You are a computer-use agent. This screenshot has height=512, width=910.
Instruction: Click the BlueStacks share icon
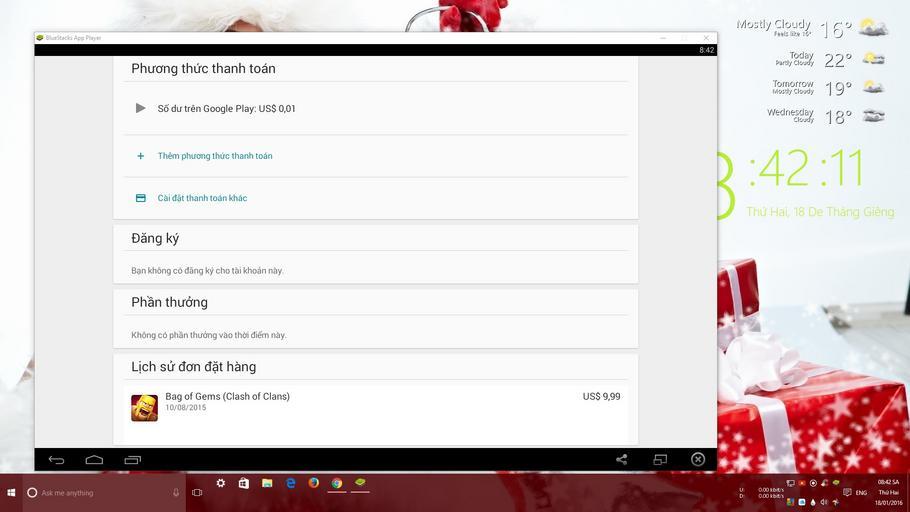621,459
